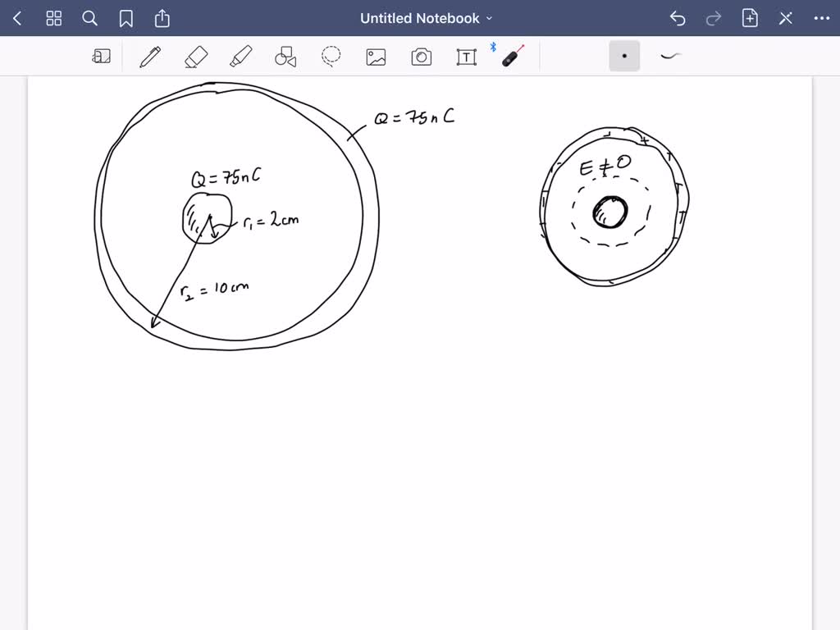Open the Search panel

[90, 18]
